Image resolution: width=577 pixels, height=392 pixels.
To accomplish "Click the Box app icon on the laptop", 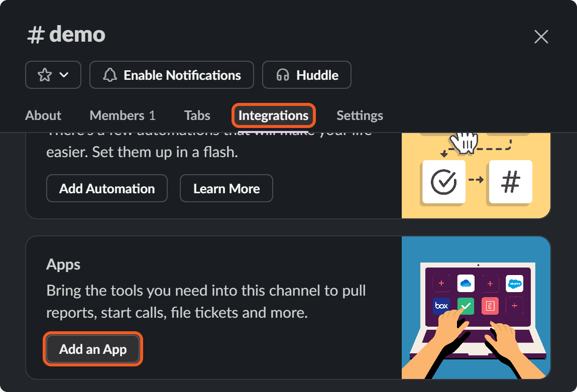I will click(441, 306).
